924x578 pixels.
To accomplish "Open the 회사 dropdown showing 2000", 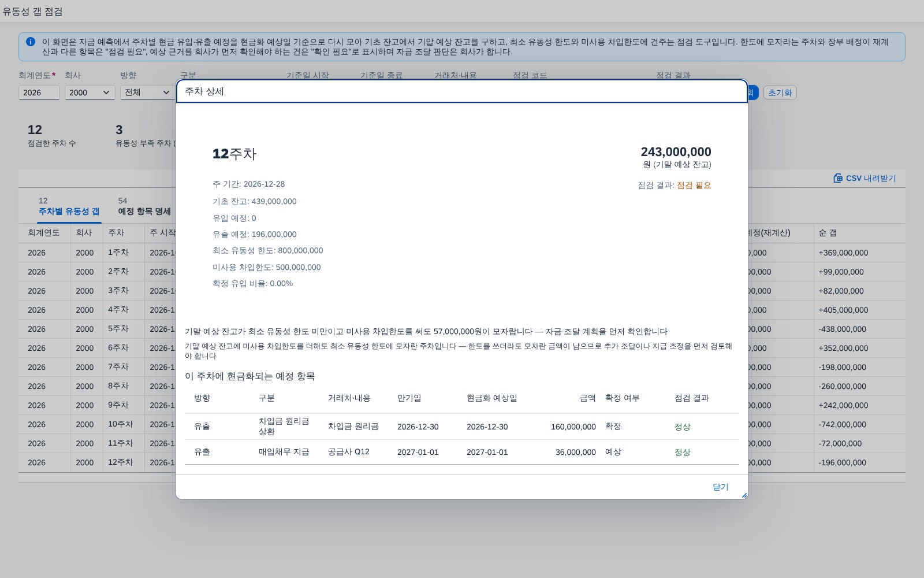I will 90,92.
